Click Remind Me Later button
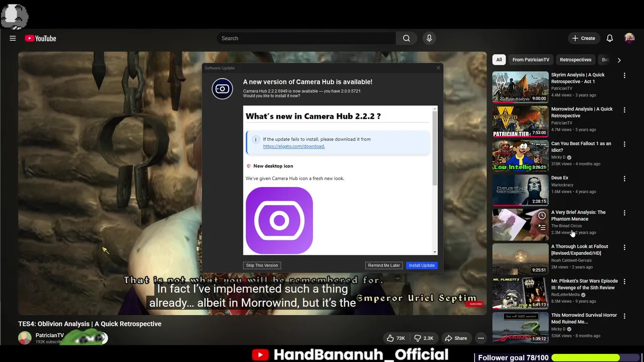 (x=384, y=265)
